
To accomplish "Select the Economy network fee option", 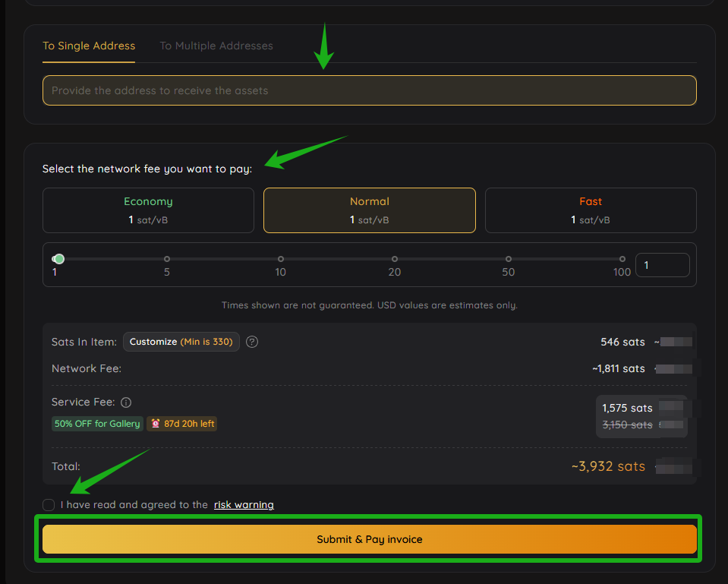I will coord(148,210).
